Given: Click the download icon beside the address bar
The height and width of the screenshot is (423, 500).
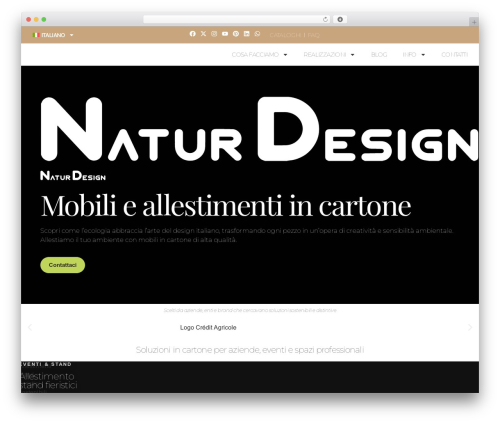Looking at the screenshot, I should pos(340,19).
